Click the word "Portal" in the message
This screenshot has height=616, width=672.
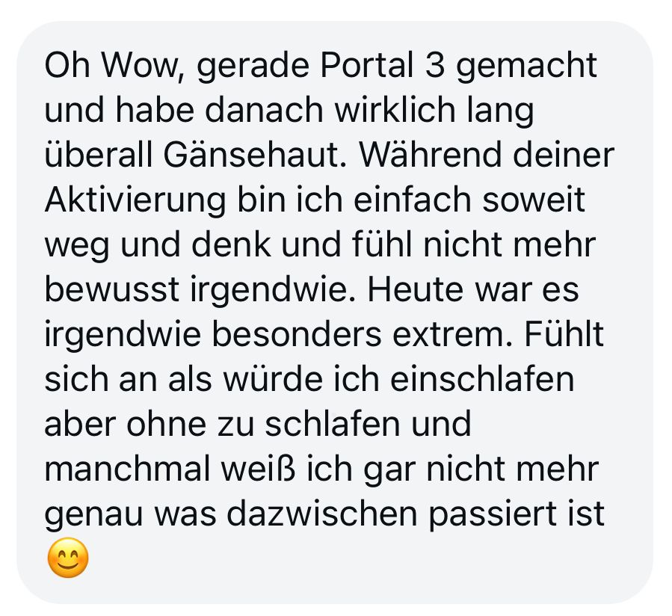(367, 66)
